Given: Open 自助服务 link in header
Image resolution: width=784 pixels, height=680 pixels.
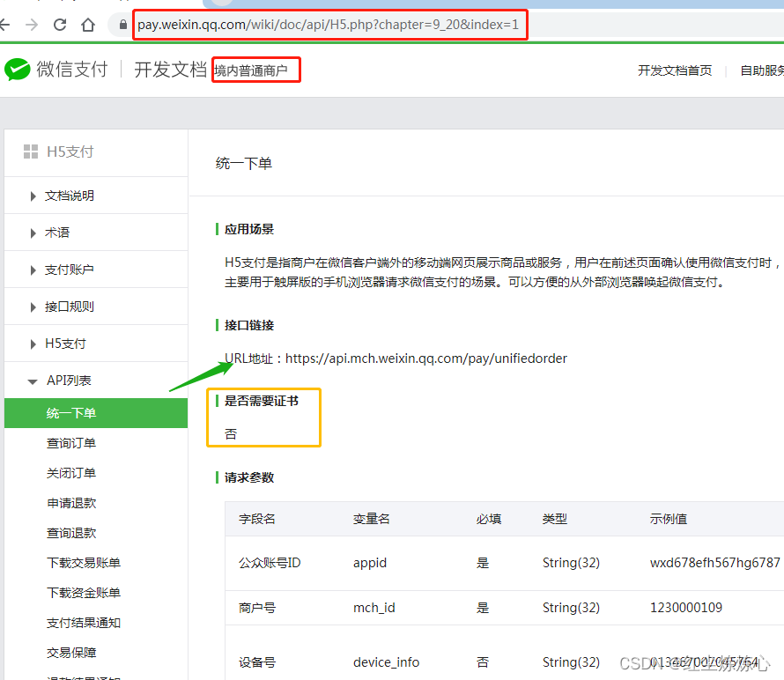Looking at the screenshot, I should 761,70.
